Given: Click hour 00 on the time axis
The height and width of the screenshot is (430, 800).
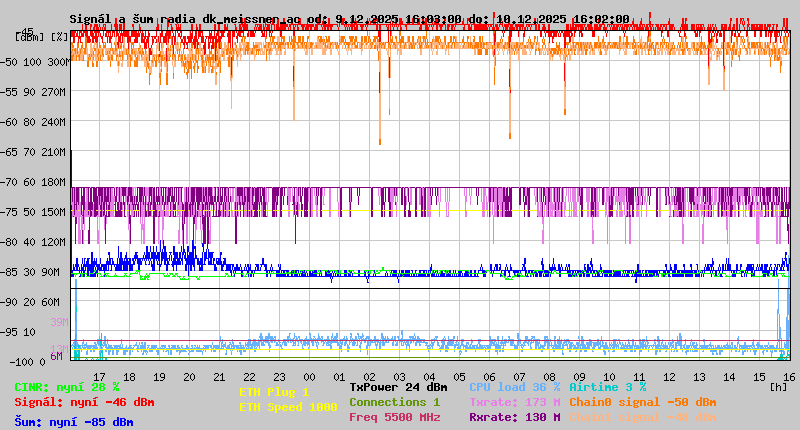Looking at the screenshot, I should 310,376.
